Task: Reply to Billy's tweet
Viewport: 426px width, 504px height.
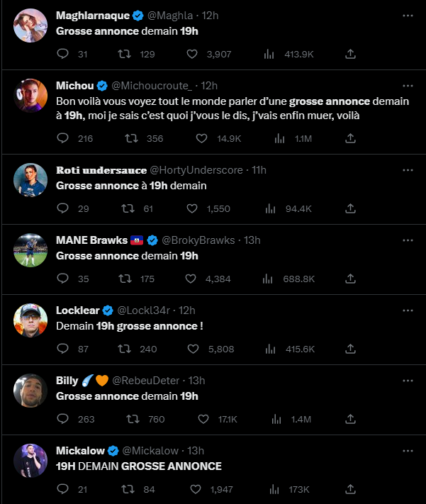Action: tap(62, 419)
